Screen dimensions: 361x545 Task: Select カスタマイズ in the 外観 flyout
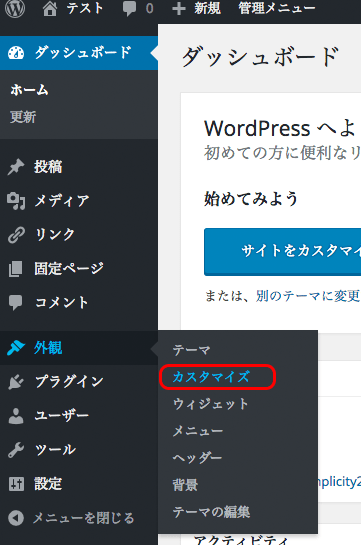coord(211,377)
